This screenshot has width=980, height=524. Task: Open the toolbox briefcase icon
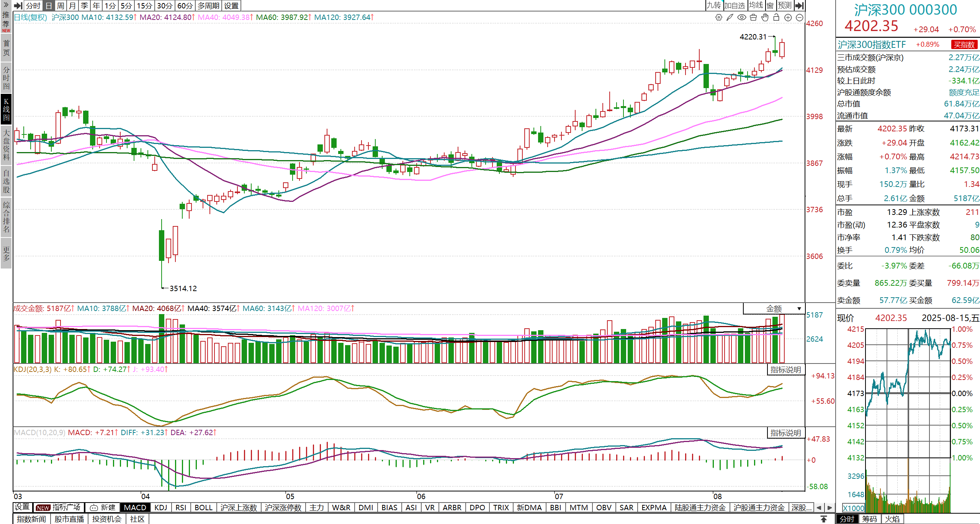coord(753,17)
